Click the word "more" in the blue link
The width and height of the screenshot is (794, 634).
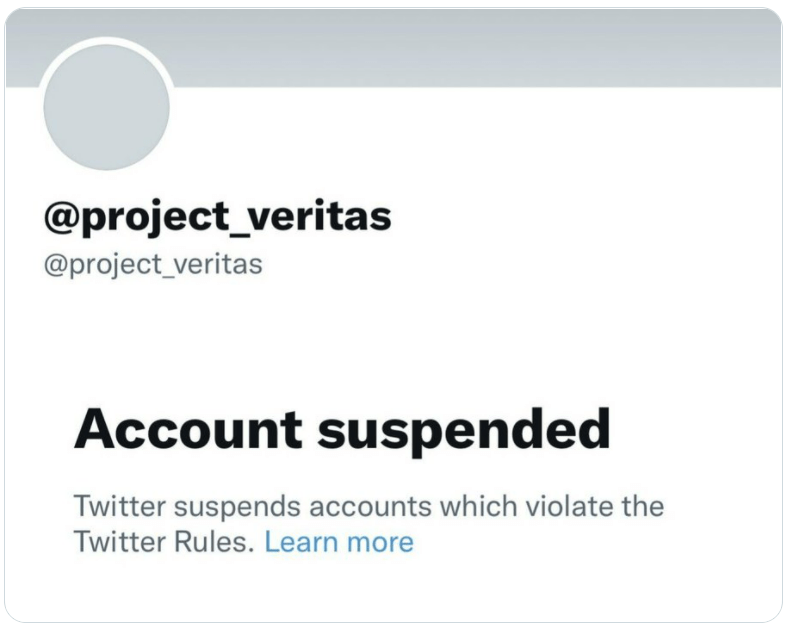(x=379, y=542)
